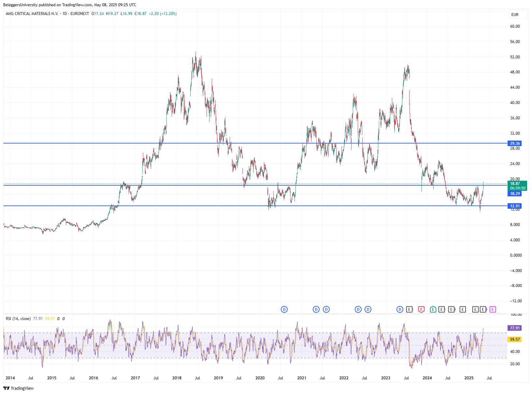
Task: Click the second D dividend marker from left
Action: [316, 309]
